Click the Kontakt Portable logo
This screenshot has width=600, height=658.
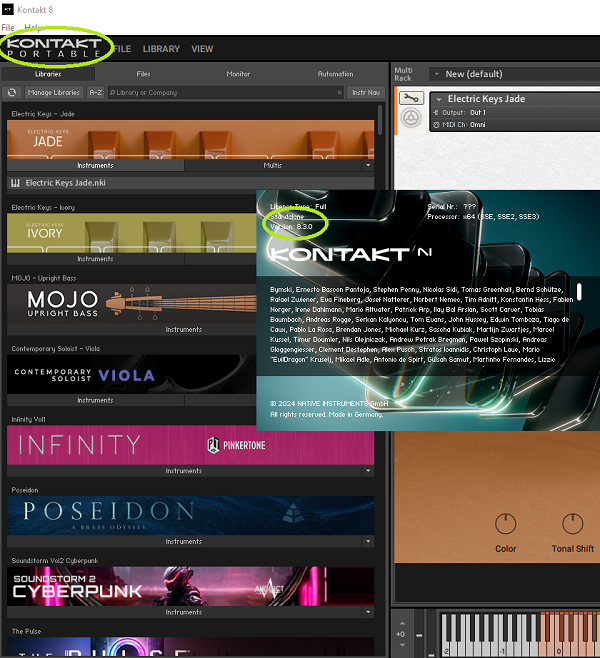click(54, 47)
